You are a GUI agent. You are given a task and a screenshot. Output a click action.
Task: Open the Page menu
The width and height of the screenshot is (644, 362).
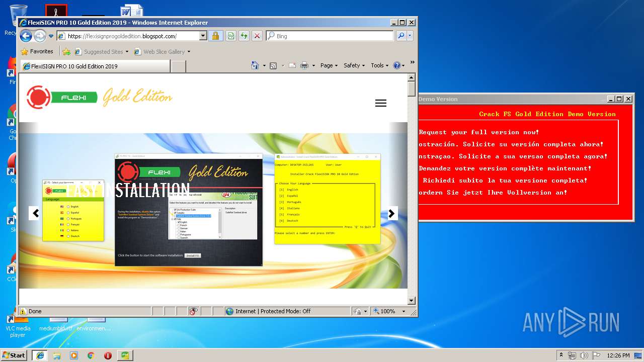click(329, 65)
